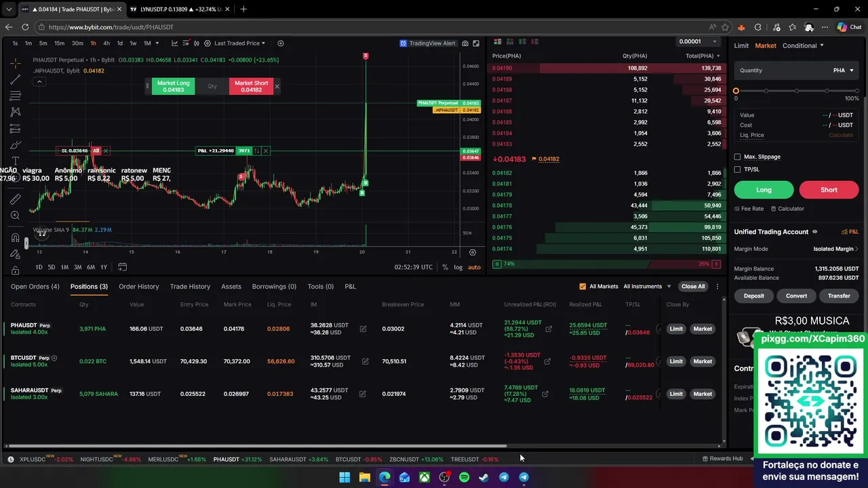The height and width of the screenshot is (488, 868).
Task: Click the Transfer button
Action: 839,296
